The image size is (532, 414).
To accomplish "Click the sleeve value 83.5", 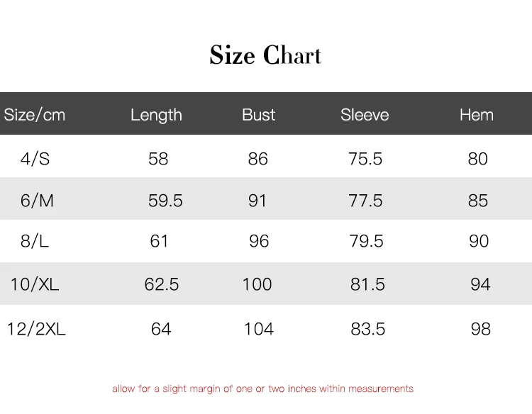I will (x=368, y=329).
